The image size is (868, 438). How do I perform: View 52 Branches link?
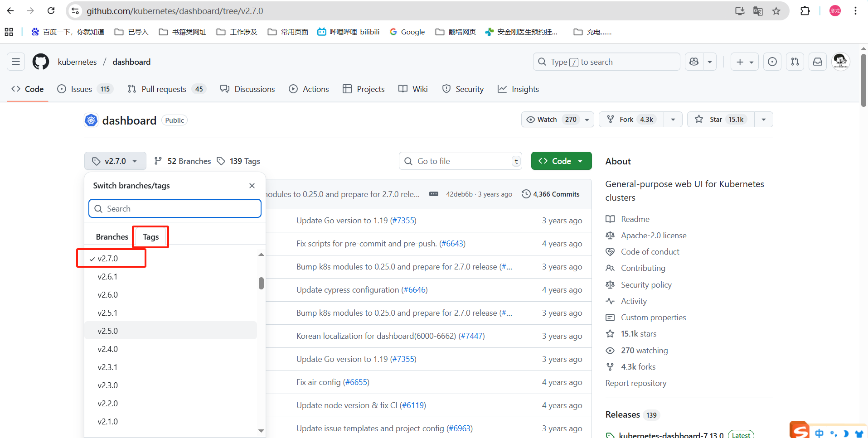pos(183,161)
